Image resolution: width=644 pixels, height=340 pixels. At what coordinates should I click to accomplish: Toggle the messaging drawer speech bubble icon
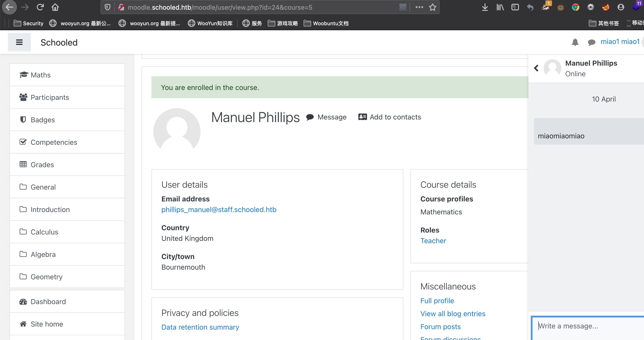pyautogui.click(x=591, y=42)
